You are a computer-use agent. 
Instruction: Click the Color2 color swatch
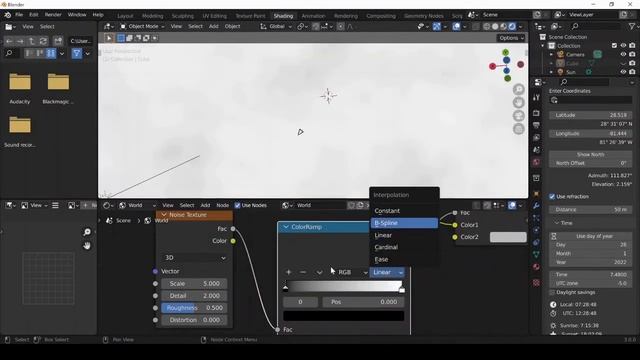pos(508,237)
